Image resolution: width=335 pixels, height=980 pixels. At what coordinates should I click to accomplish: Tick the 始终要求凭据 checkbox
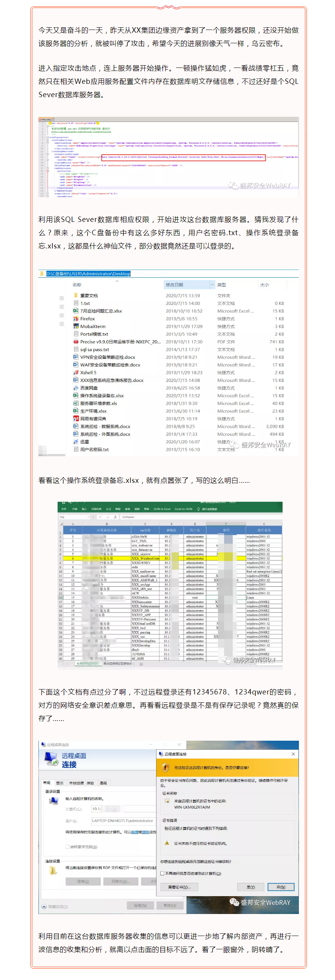tap(68, 847)
